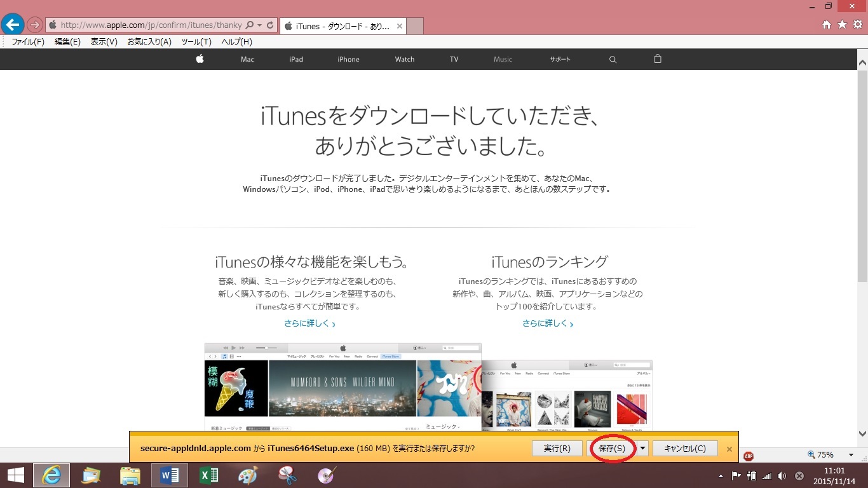Go to TV in Apple navigation
Viewport: 868px width, 488px height.
[x=454, y=59]
